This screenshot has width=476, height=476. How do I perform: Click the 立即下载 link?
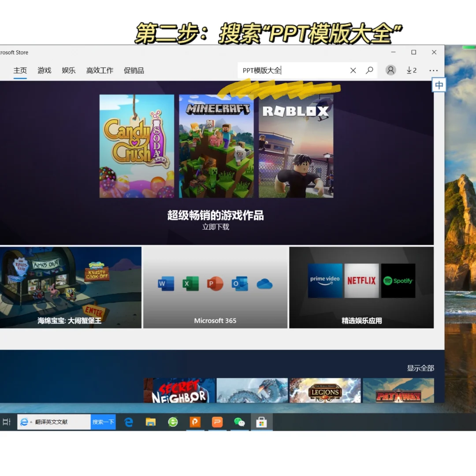click(x=216, y=227)
